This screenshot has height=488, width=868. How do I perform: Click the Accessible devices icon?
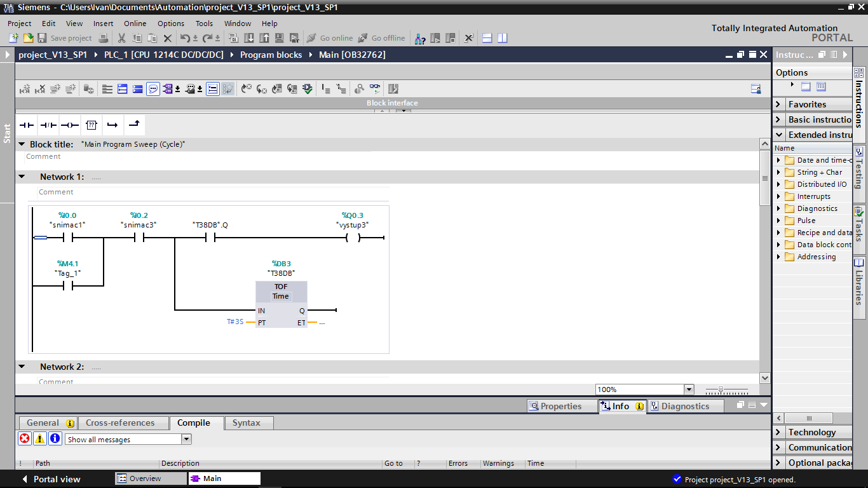pos(420,38)
